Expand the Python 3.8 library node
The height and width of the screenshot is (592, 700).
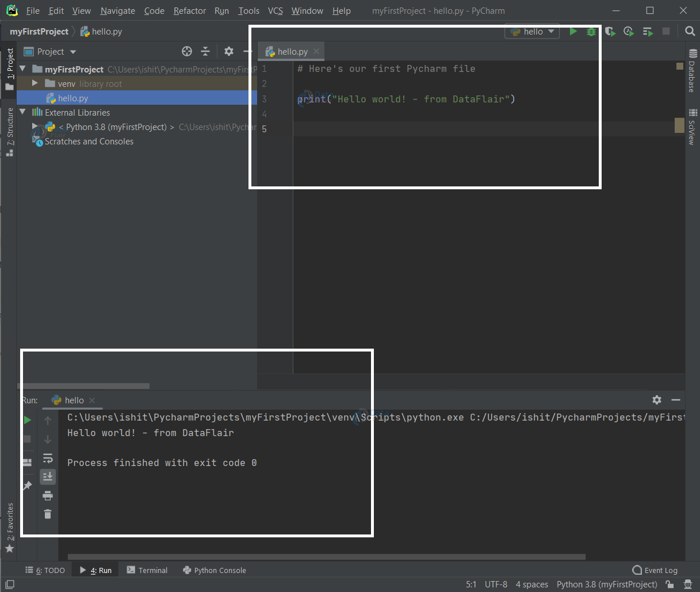(x=34, y=127)
